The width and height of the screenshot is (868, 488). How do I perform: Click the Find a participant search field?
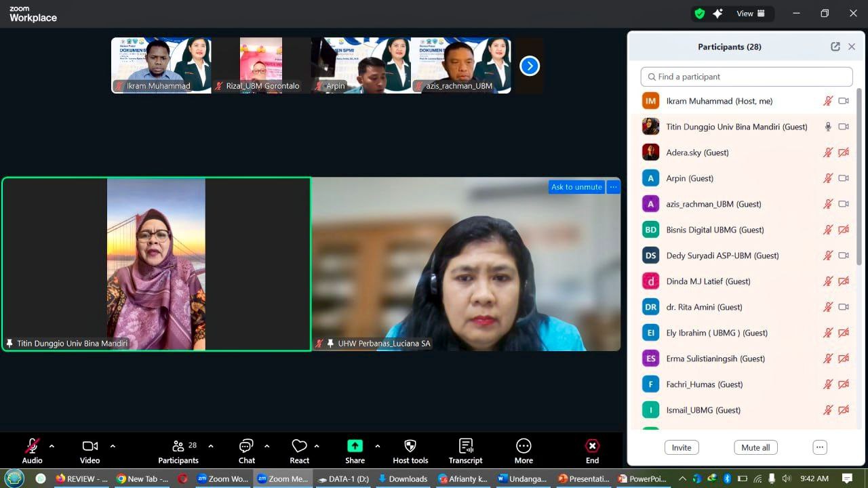coord(746,77)
